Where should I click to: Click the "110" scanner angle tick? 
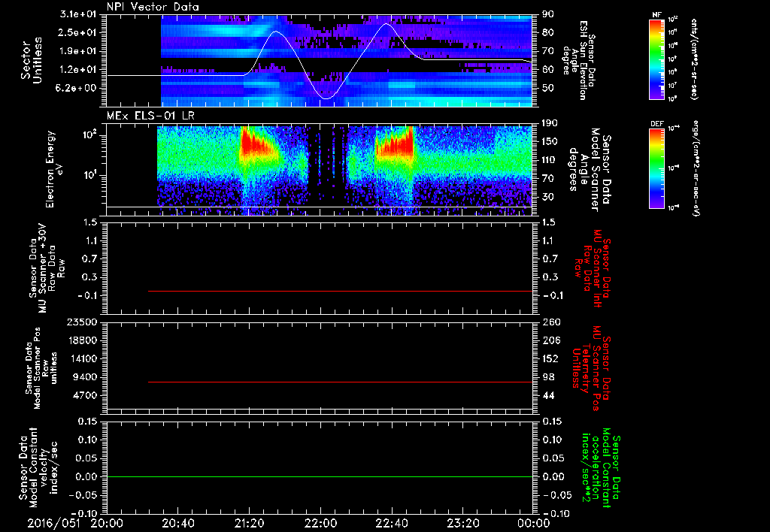point(550,160)
